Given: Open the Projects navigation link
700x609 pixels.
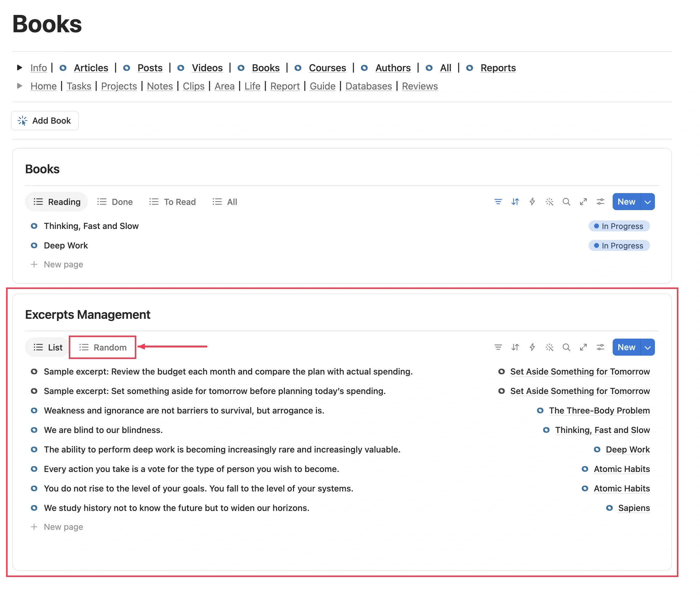Looking at the screenshot, I should click(x=119, y=86).
